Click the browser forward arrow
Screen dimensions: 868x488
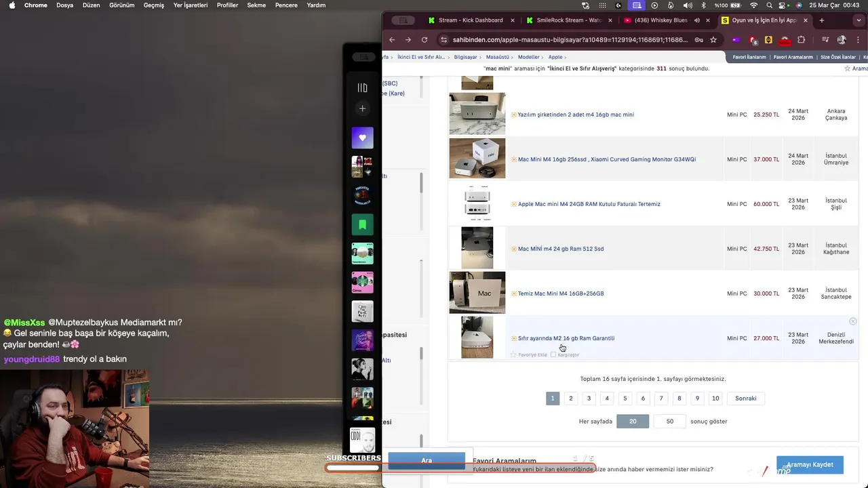point(408,39)
